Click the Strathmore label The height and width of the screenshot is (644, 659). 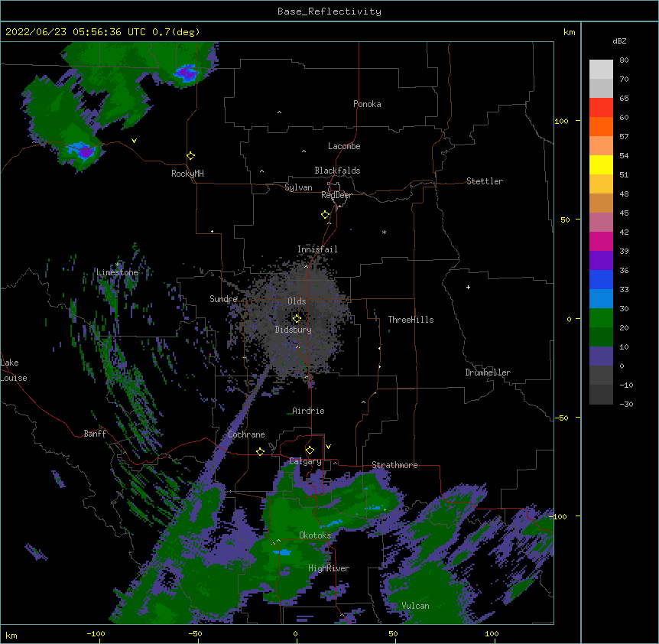click(394, 465)
